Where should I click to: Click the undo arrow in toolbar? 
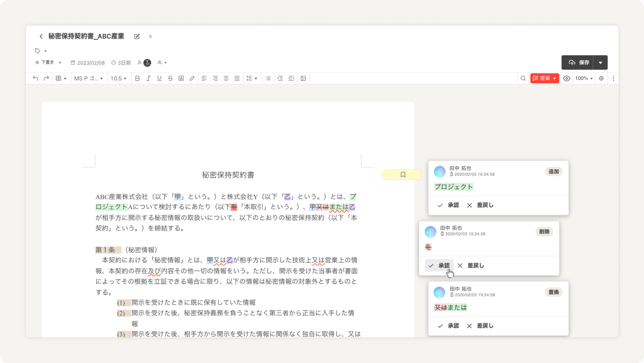pos(35,79)
